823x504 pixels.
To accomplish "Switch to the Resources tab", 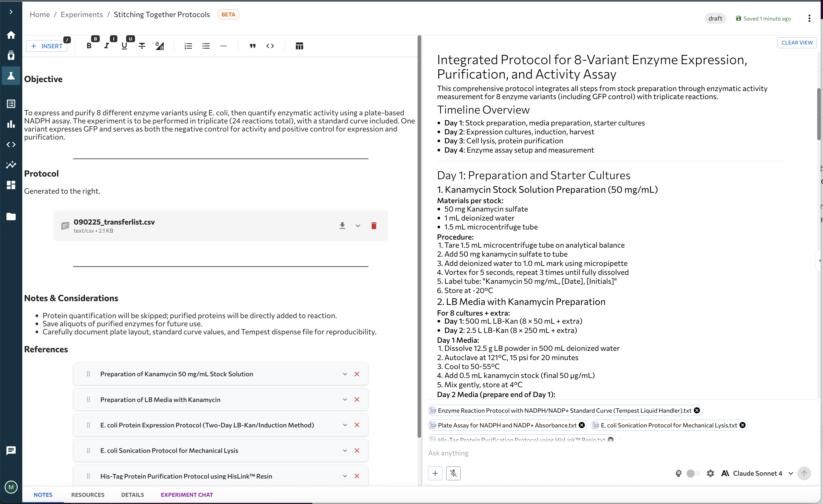I will pyautogui.click(x=88, y=495).
